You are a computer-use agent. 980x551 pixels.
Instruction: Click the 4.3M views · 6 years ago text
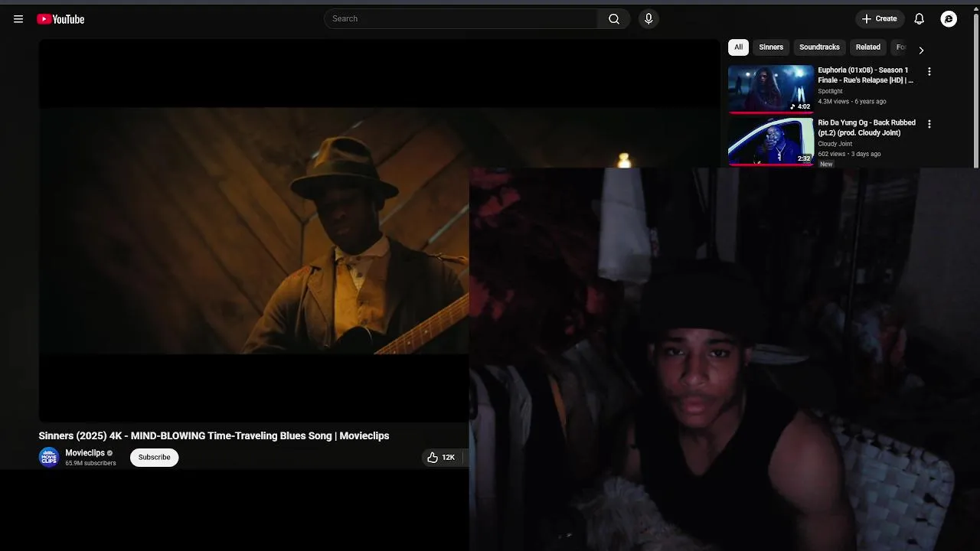[x=852, y=101]
